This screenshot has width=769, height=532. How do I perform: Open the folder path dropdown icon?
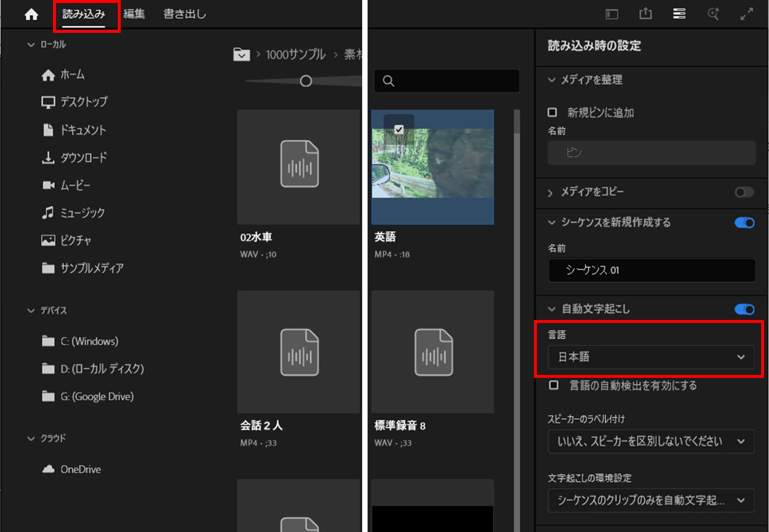[x=241, y=54]
